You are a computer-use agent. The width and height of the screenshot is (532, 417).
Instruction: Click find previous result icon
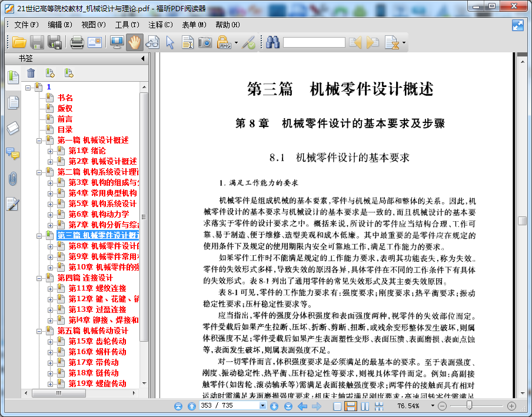coord(355,42)
